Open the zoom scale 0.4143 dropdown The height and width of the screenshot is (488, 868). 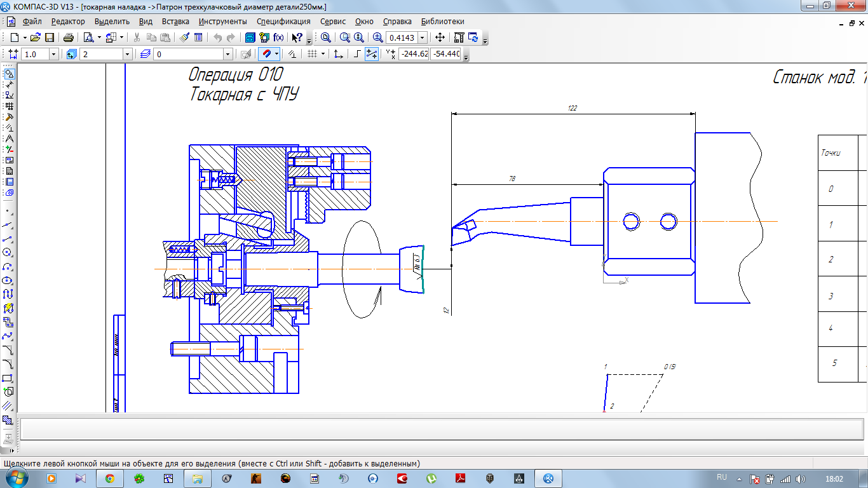click(x=422, y=37)
